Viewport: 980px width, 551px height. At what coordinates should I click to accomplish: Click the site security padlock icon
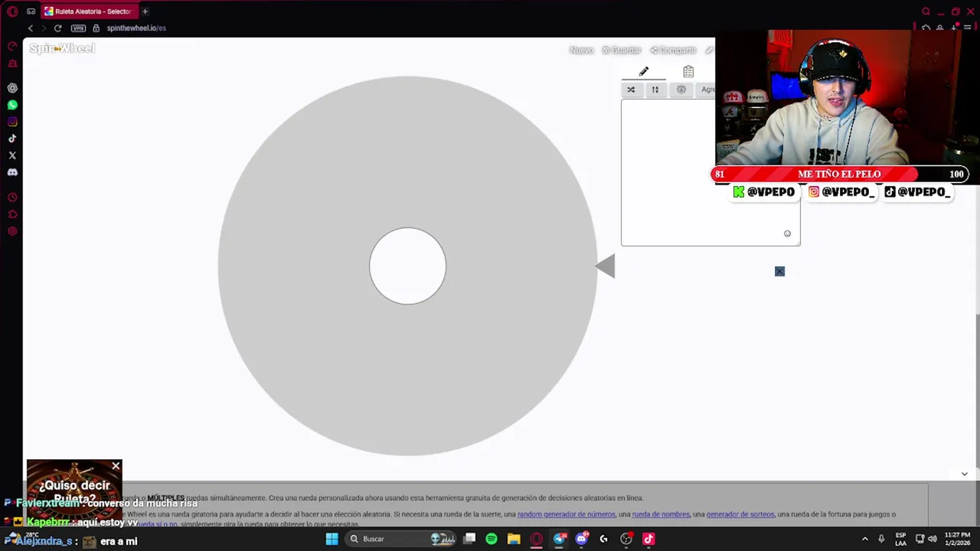click(x=96, y=28)
